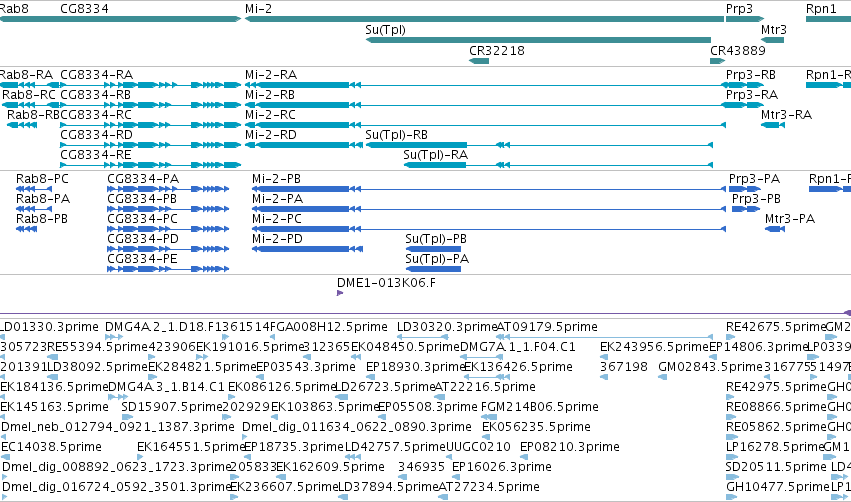Select the EC14038.5prime EST label
Viewport: 851px width, 502px height.
51,447
